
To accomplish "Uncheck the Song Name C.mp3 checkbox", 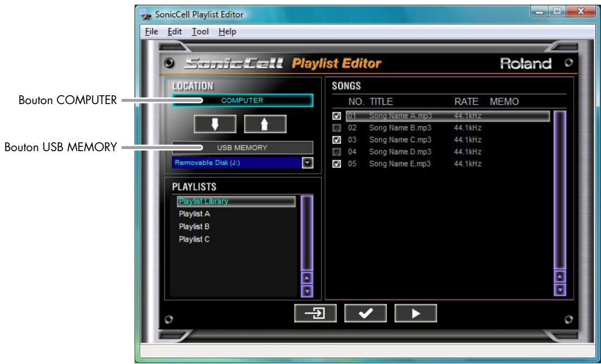I will (x=337, y=140).
